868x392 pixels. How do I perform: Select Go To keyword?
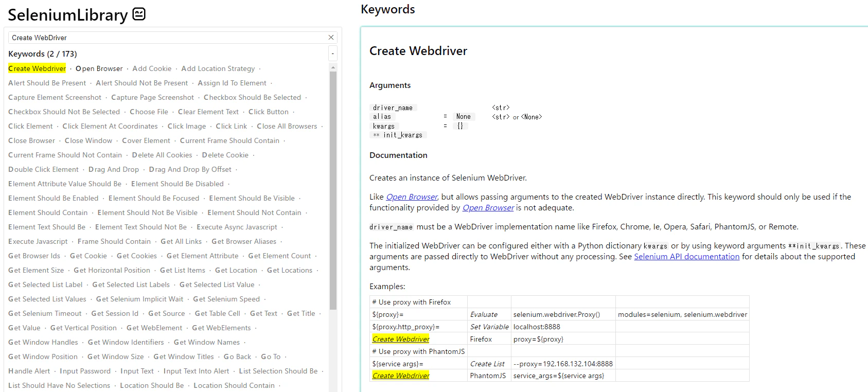pos(271,357)
